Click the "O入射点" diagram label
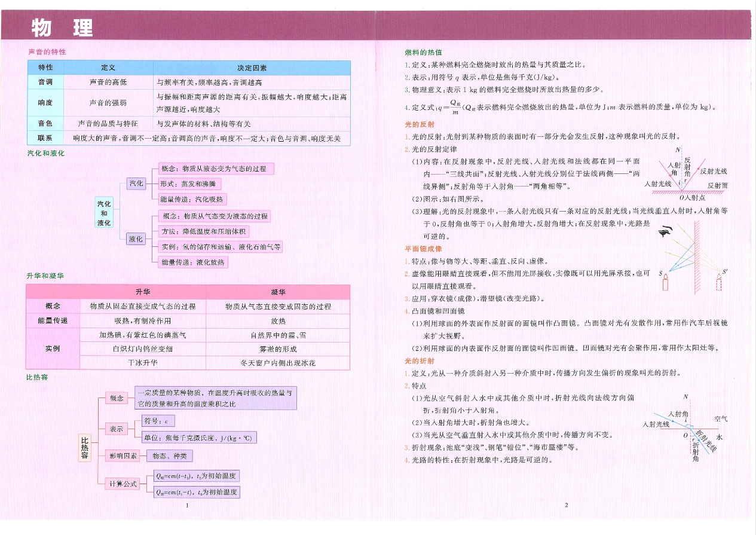The height and width of the screenshot is (535, 756). pyautogui.click(x=693, y=197)
